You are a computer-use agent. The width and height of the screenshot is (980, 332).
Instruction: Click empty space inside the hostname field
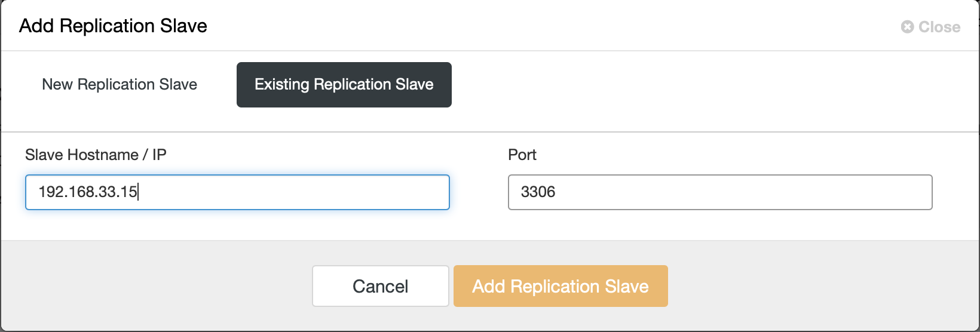[x=299, y=192]
